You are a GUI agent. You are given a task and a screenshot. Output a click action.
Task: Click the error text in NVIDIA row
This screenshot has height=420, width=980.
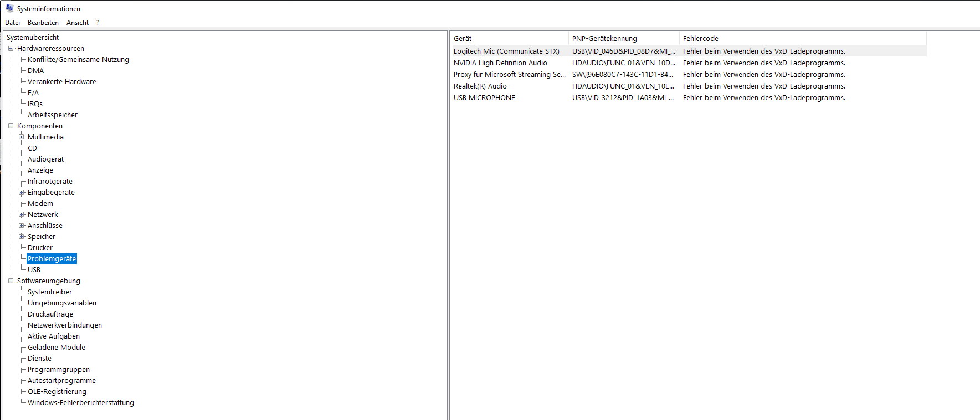764,63
